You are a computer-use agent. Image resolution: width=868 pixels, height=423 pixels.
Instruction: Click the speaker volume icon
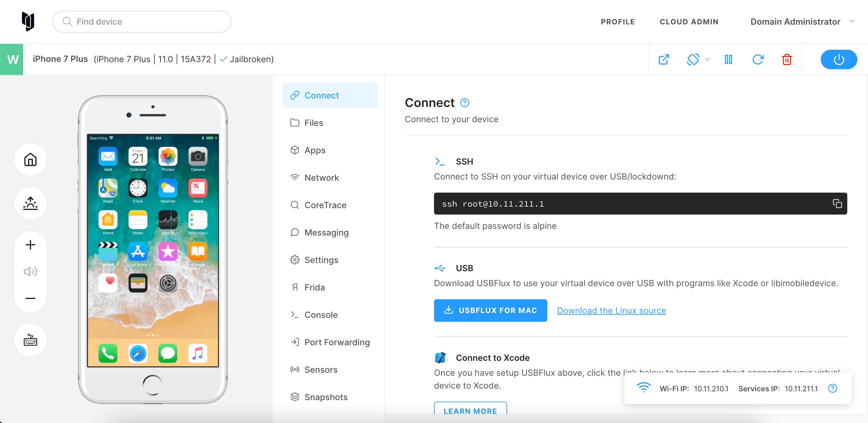30,271
